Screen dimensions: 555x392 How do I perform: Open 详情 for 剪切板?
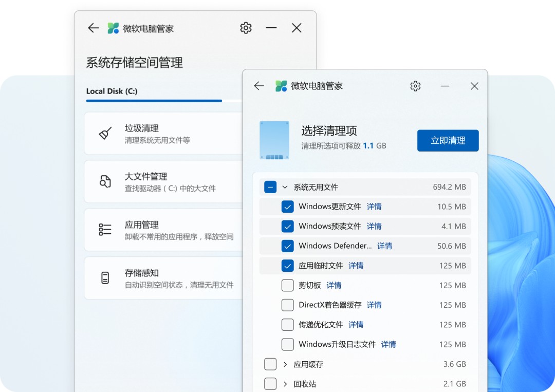pos(334,285)
